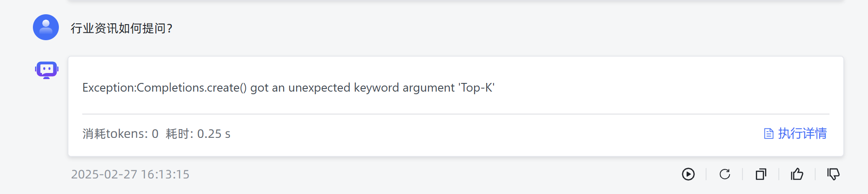Image resolution: width=868 pixels, height=194 pixels.
Task: Click the 'Top-K' text in the error
Action: pyautogui.click(x=477, y=88)
